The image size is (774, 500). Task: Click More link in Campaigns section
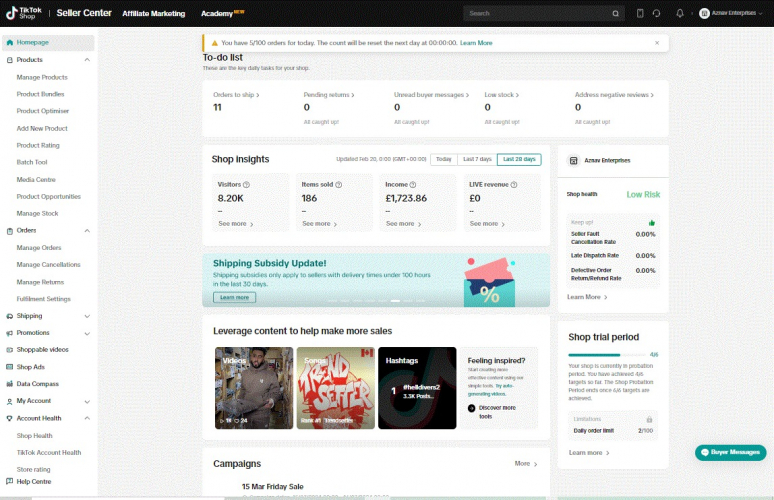coord(526,464)
